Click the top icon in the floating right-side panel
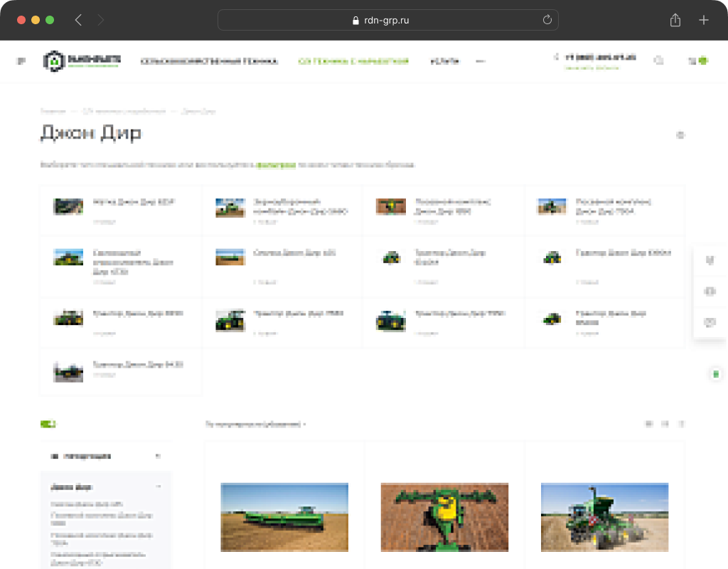The width and height of the screenshot is (728, 569). click(x=709, y=261)
